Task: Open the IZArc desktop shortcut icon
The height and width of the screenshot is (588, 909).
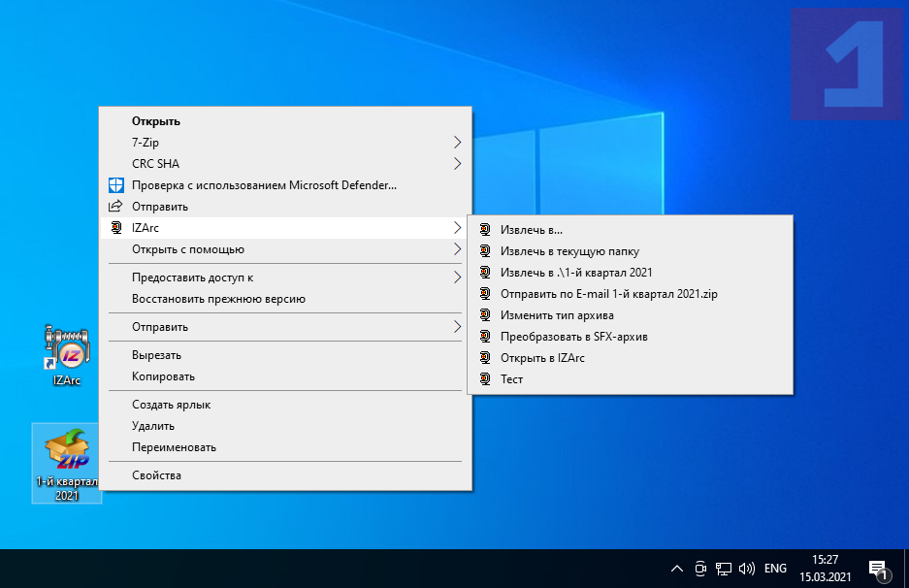Action: pyautogui.click(x=67, y=349)
